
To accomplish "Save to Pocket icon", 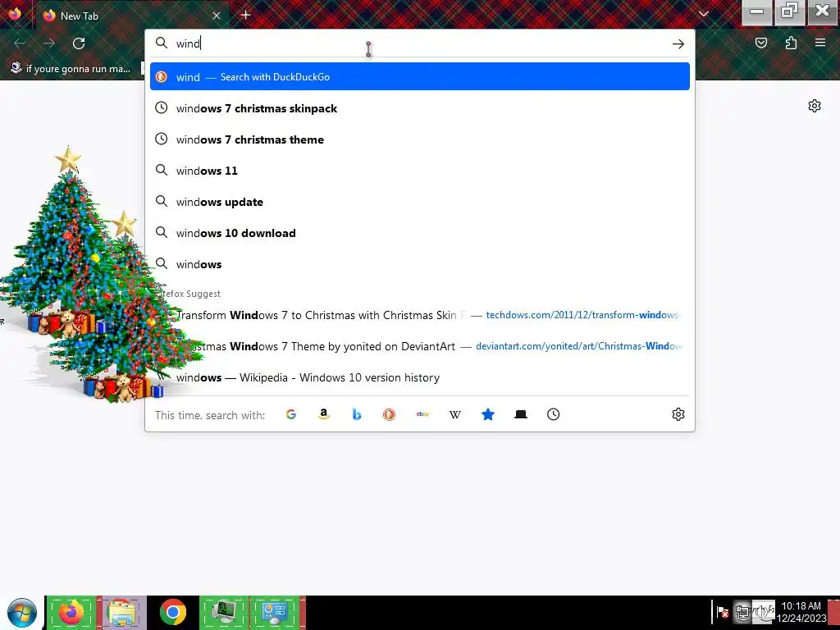I will [x=761, y=43].
